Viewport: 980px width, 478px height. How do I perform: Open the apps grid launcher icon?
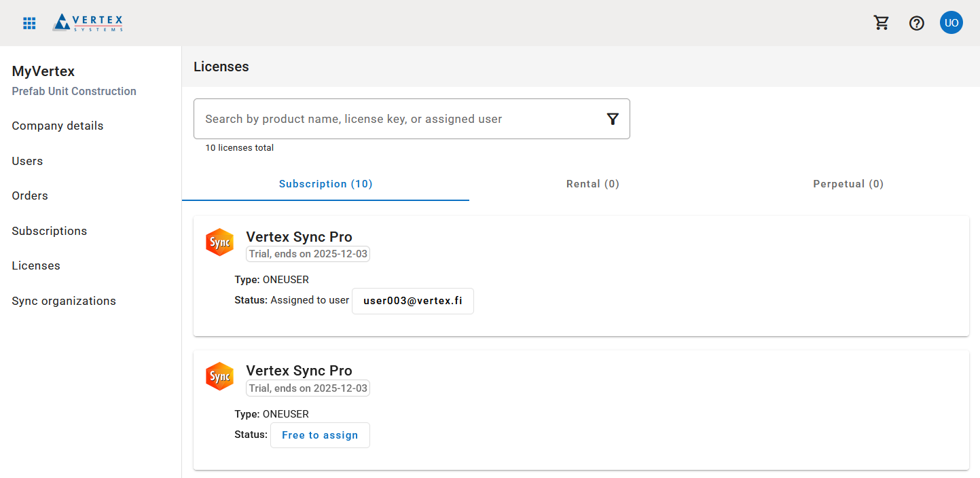[x=29, y=23]
